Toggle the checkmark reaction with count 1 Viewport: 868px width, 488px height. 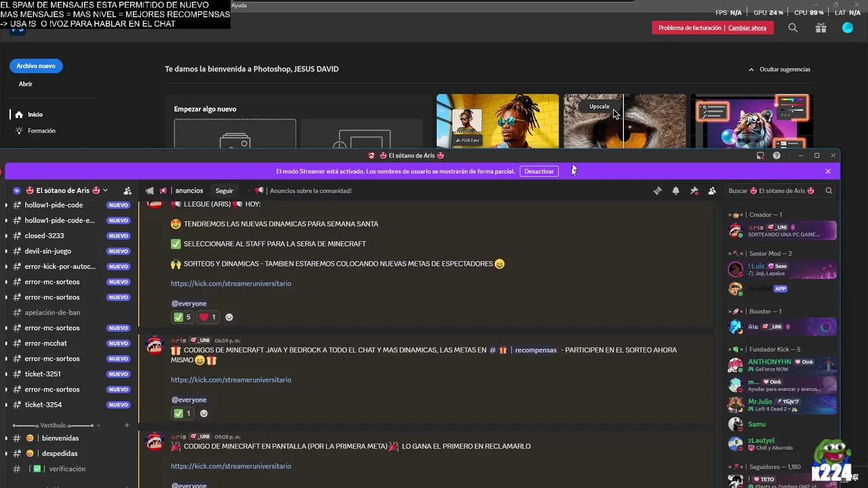182,413
